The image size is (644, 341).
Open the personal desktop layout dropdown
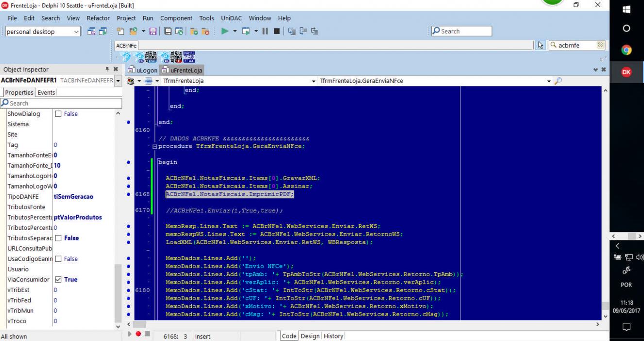tap(76, 32)
